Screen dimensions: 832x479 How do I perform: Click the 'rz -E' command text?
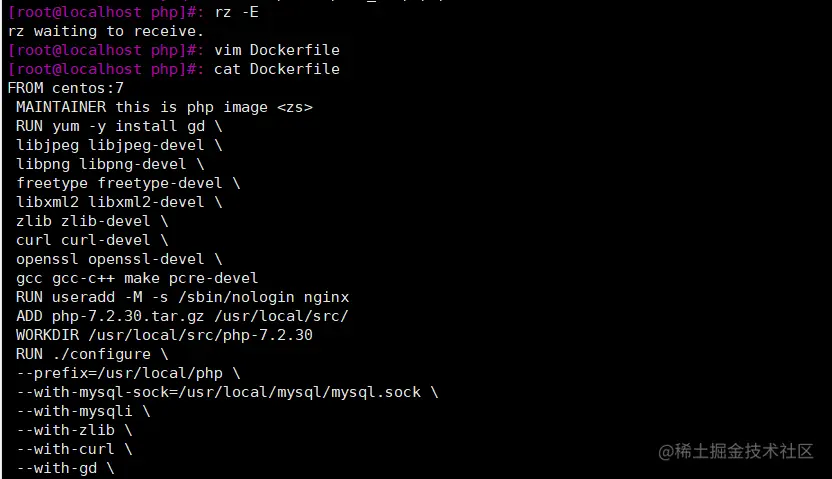(236, 12)
